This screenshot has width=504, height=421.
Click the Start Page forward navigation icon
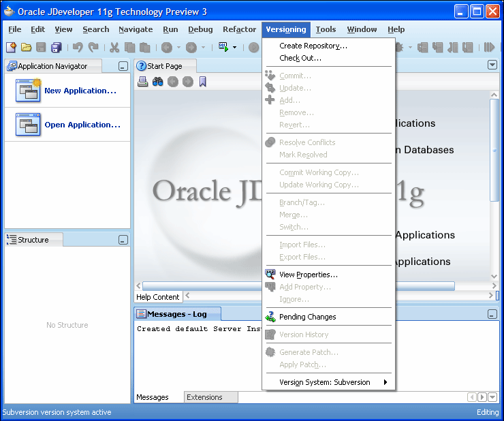[x=188, y=82]
